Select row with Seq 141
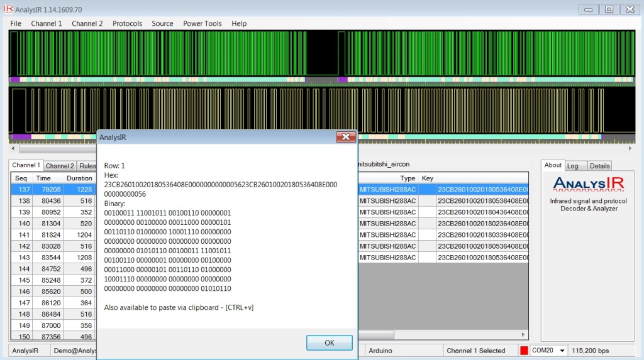 pyautogui.click(x=53, y=235)
